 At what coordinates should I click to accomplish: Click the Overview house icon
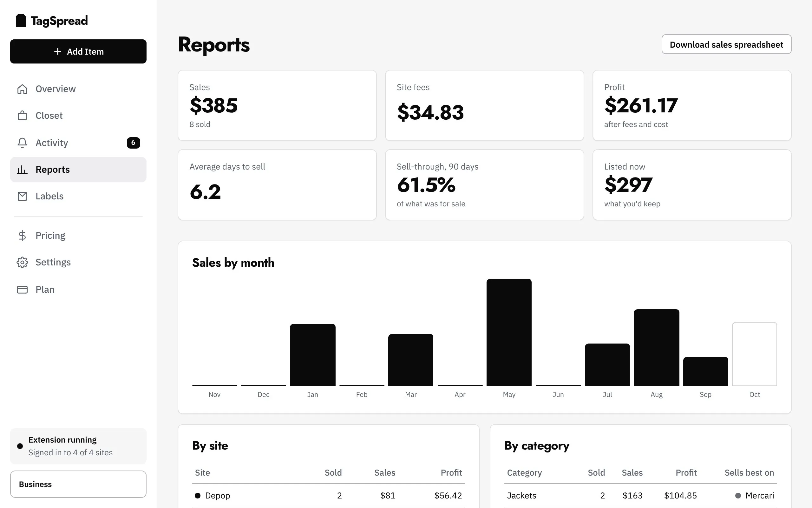[x=22, y=89]
